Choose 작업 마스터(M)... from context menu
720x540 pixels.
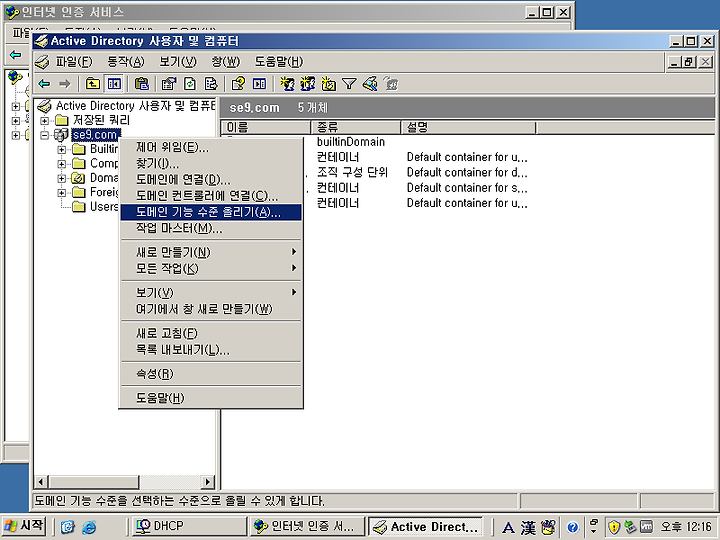(211, 228)
